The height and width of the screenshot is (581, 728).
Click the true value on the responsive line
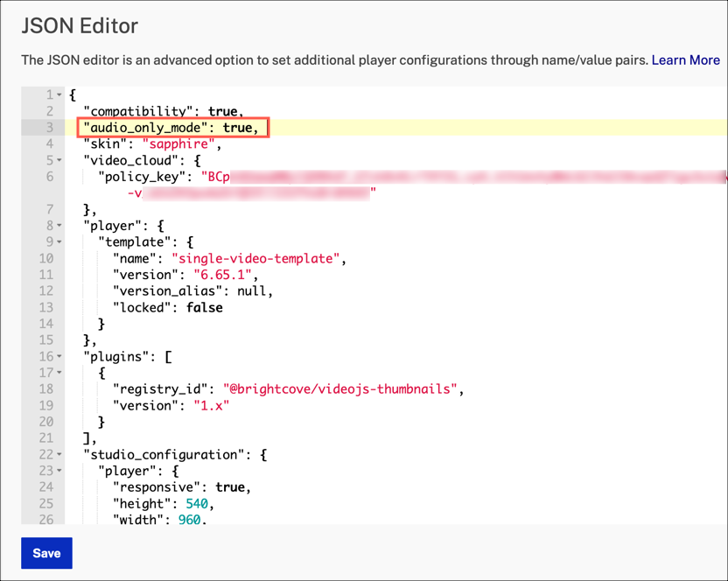pyautogui.click(x=229, y=487)
